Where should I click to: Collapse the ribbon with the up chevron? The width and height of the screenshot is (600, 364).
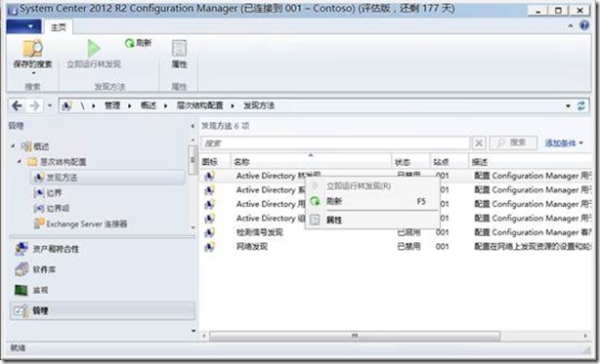pos(570,26)
